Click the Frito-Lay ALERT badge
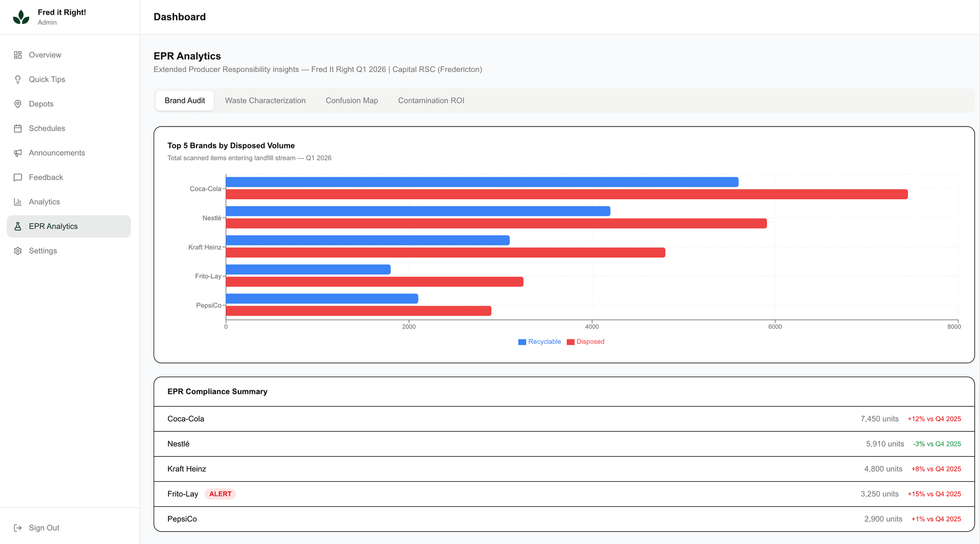The height and width of the screenshot is (544, 980). (220, 494)
